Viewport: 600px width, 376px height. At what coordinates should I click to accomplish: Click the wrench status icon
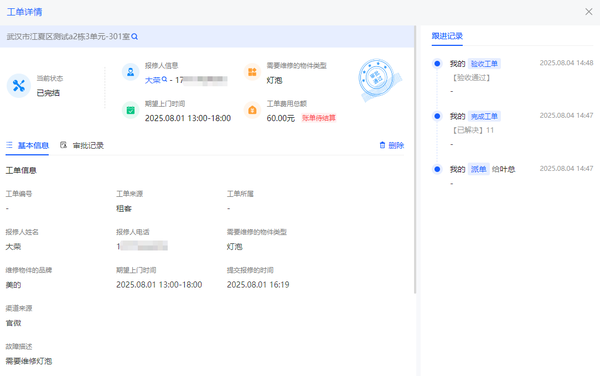coord(19,86)
